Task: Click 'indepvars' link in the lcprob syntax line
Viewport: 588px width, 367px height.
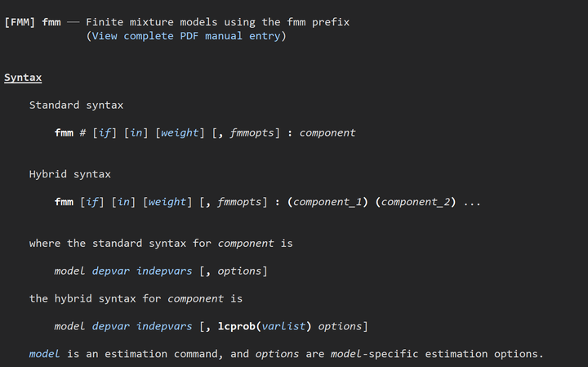Action: point(164,326)
